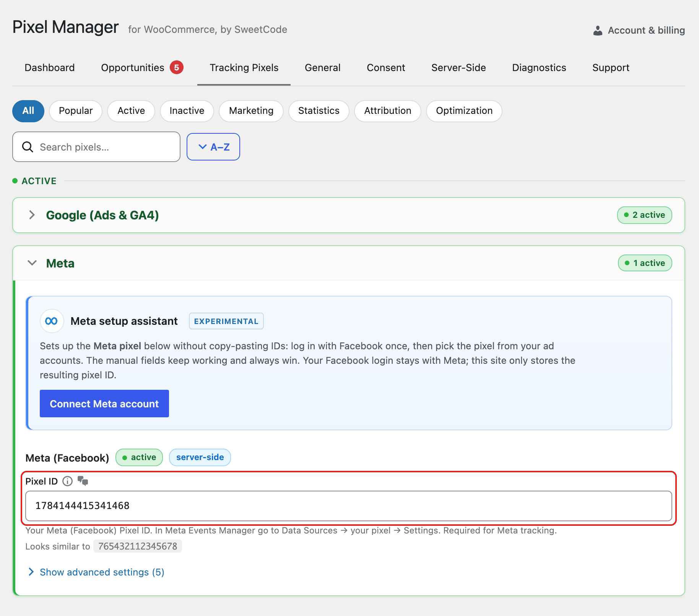
Task: Click the Meta section heading
Action: (x=60, y=263)
